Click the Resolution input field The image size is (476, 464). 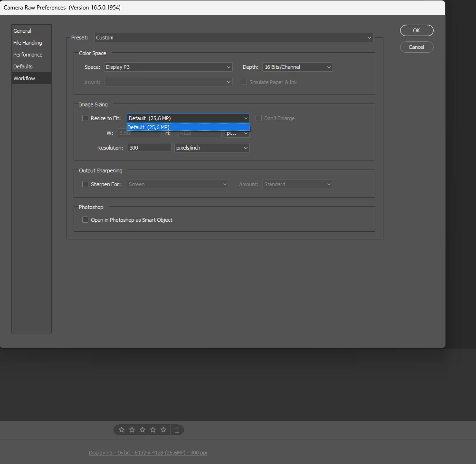(149, 148)
